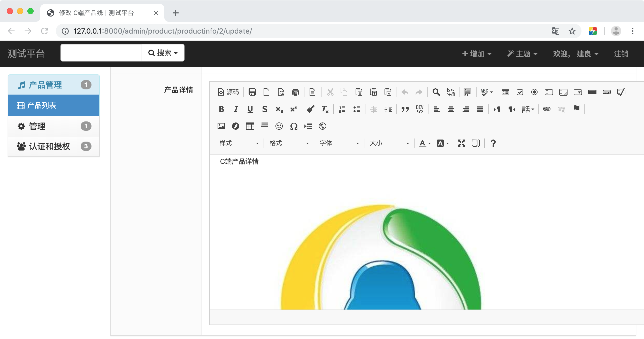
Task: Click the 源码 source code button
Action: point(228,92)
